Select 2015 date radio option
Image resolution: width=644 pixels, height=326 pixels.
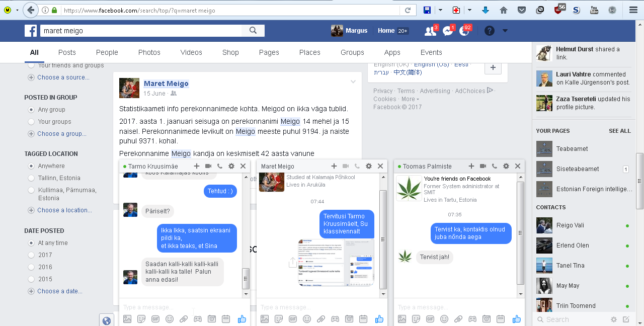click(x=31, y=279)
